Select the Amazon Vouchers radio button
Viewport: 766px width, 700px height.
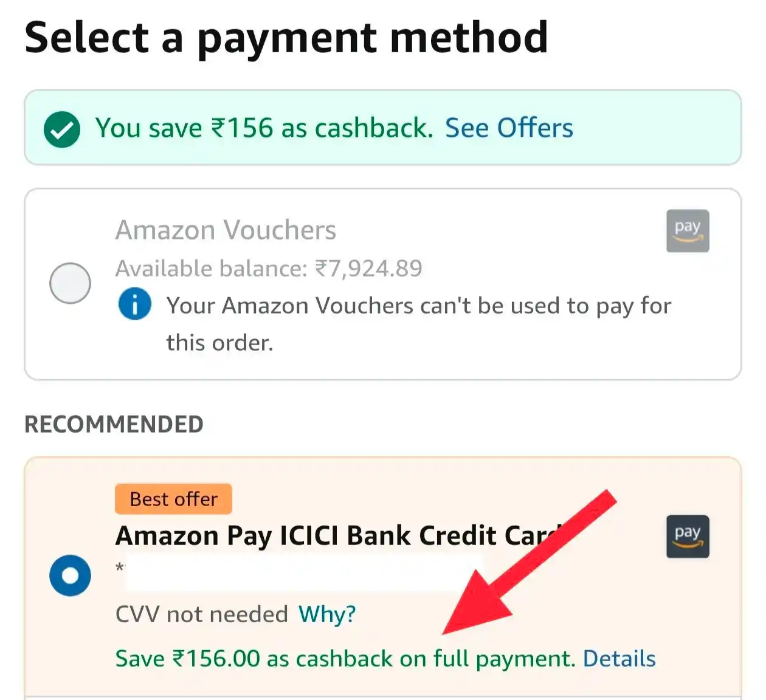(71, 283)
